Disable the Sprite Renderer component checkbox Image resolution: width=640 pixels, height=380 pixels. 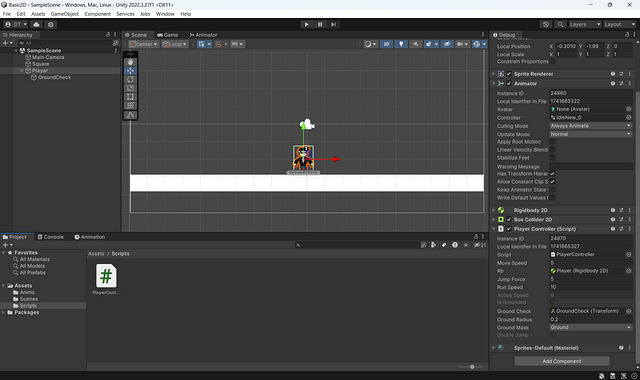[509, 74]
